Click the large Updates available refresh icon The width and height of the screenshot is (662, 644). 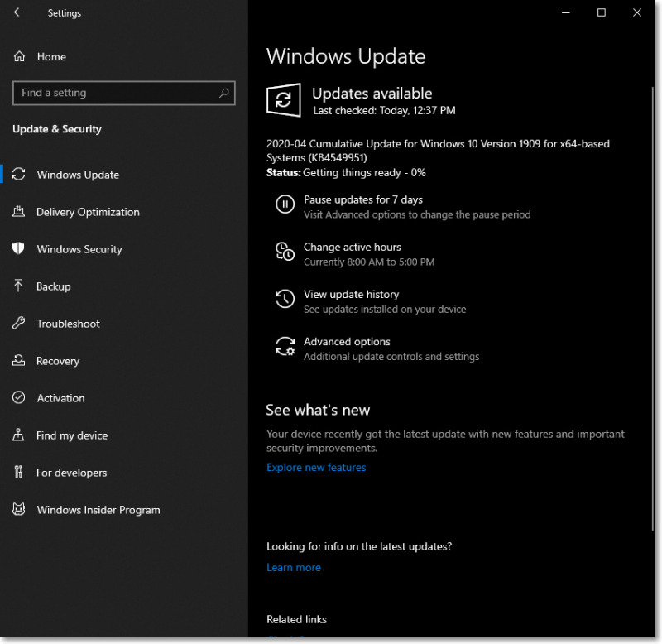(x=284, y=100)
